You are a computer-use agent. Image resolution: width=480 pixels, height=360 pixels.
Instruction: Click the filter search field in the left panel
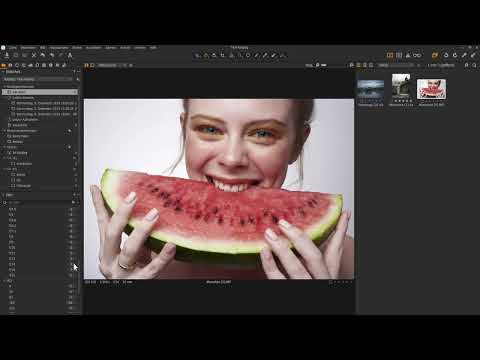point(39,202)
